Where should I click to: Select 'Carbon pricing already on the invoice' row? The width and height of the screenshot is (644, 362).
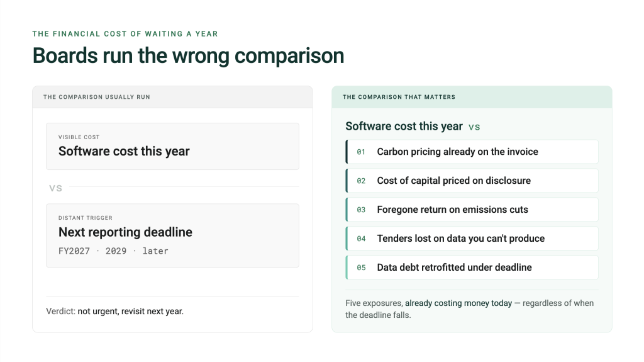472,152
